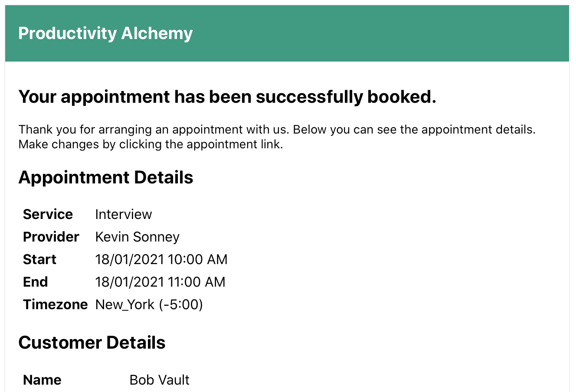Select the New_York (-5:00) timezone value
This screenshot has height=392, width=576.
149,304
